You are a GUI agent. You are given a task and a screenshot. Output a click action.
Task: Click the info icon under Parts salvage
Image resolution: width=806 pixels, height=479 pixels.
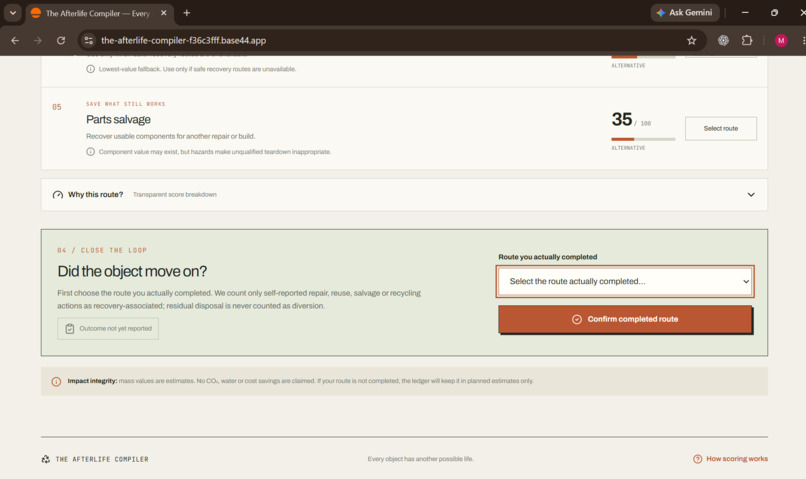click(90, 152)
